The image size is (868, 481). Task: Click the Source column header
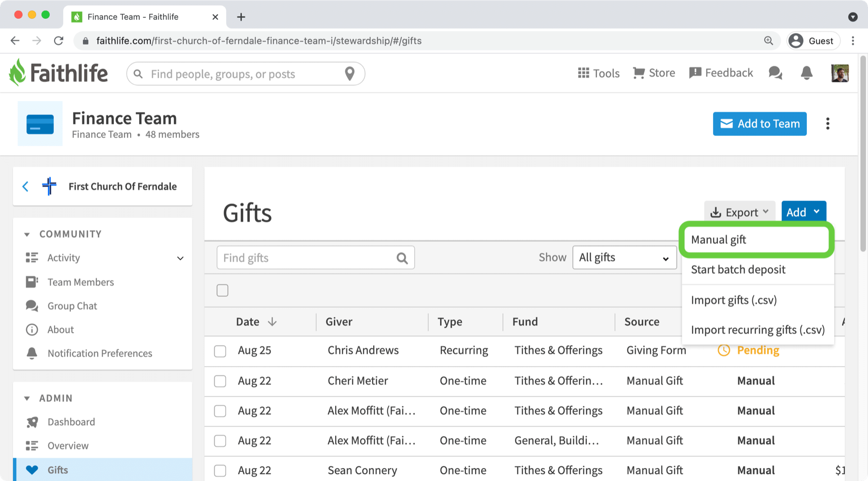[x=642, y=322]
